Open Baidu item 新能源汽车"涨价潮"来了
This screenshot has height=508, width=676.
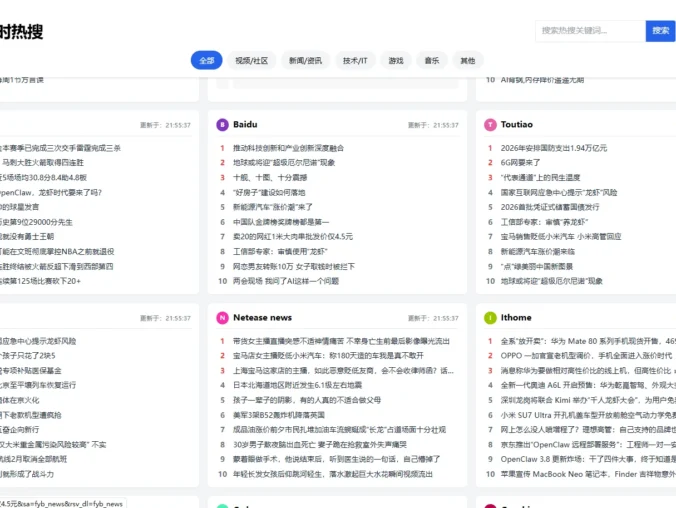click(273, 207)
